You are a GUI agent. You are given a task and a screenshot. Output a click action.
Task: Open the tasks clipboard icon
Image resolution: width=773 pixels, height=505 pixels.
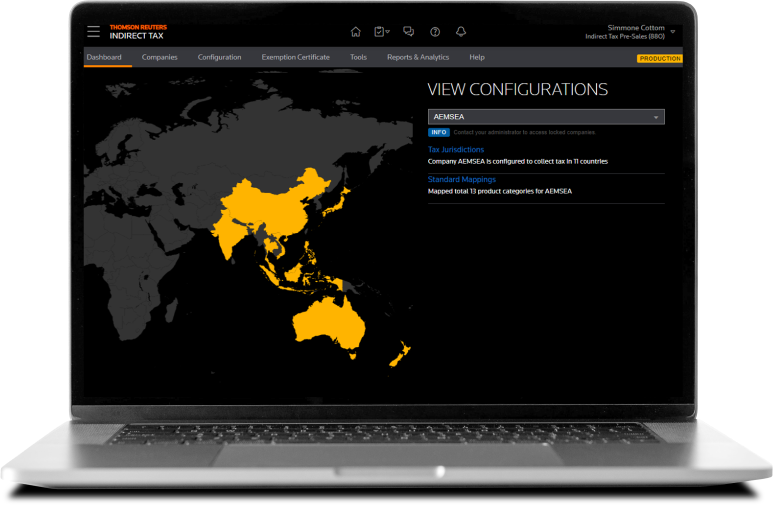[x=380, y=32]
